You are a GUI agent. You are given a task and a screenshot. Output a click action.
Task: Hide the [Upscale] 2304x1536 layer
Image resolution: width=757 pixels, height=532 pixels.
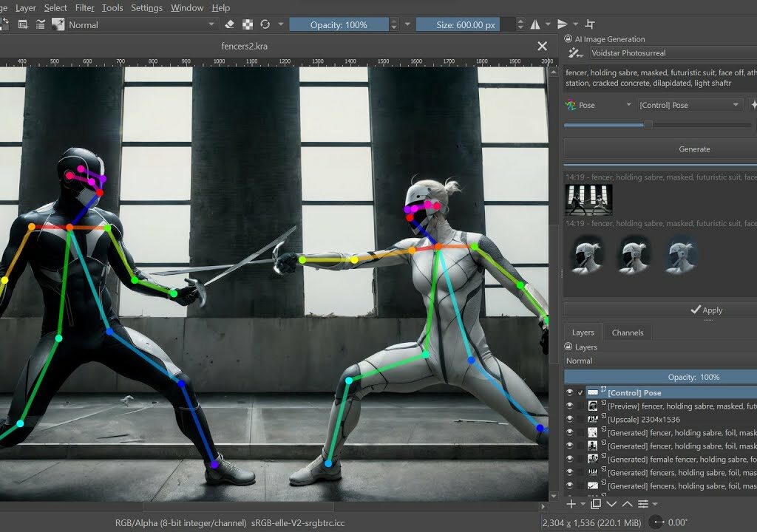coord(569,420)
